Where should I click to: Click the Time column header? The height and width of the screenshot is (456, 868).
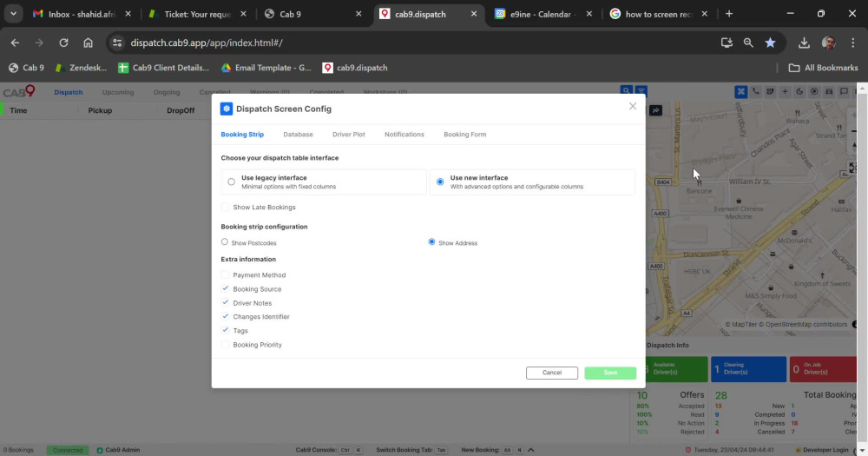[x=18, y=110]
